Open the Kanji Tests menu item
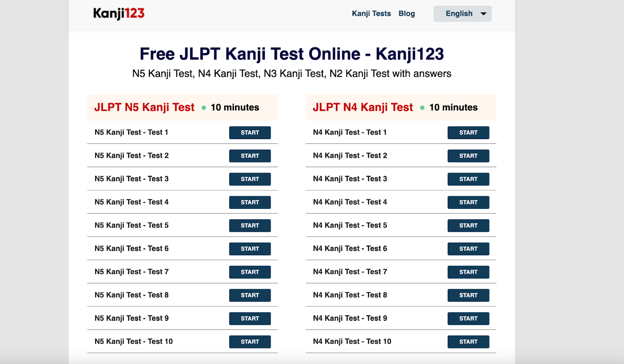This screenshot has height=364, width=624. pos(371,13)
